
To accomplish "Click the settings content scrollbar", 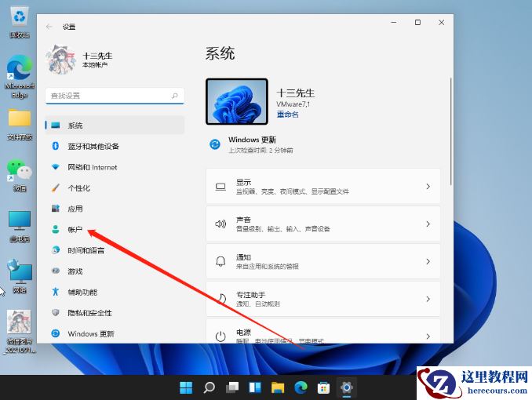I will 450,132.
